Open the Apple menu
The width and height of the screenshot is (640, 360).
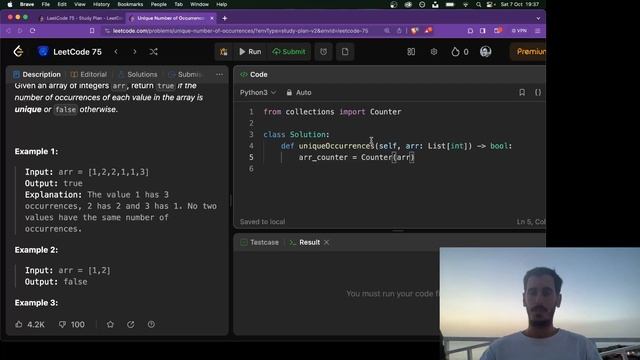pyautogui.click(x=10, y=4)
